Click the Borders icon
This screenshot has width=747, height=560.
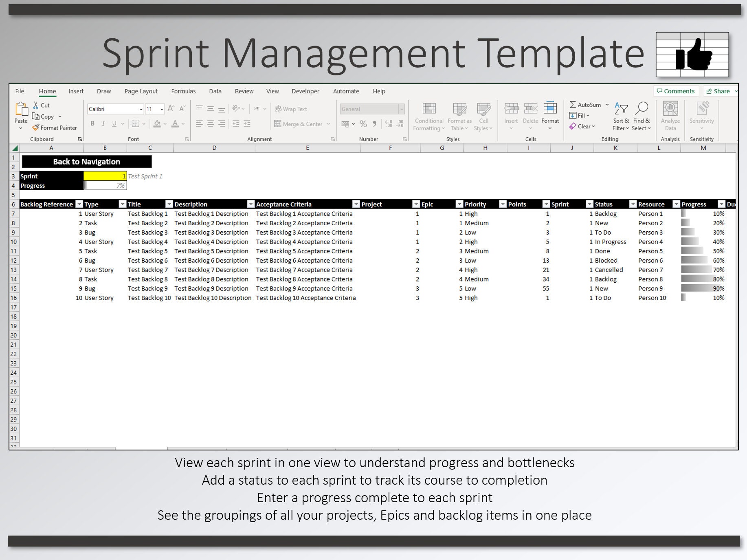[x=136, y=123]
